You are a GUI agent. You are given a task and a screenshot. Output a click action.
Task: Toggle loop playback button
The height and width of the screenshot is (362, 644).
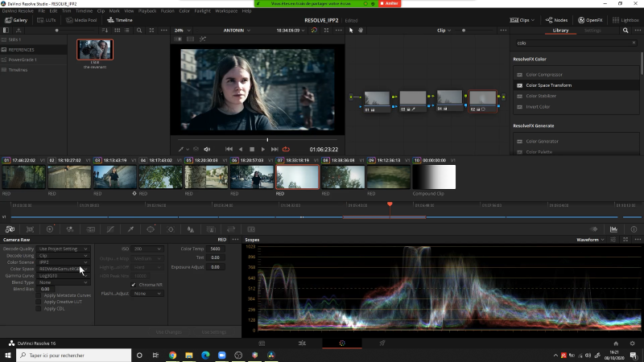(286, 150)
